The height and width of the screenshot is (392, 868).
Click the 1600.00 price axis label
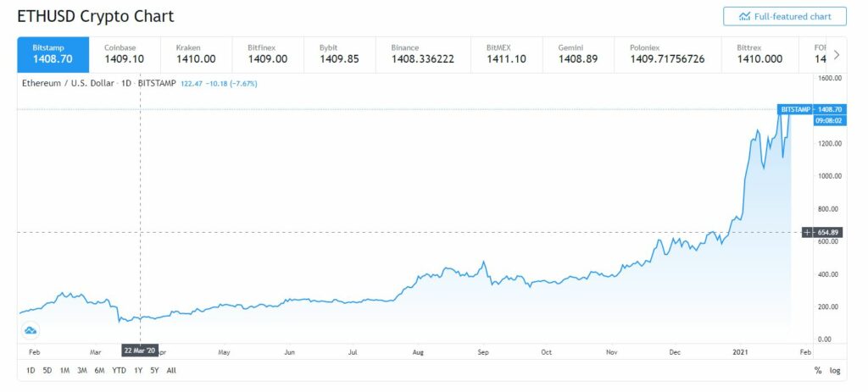coord(830,78)
